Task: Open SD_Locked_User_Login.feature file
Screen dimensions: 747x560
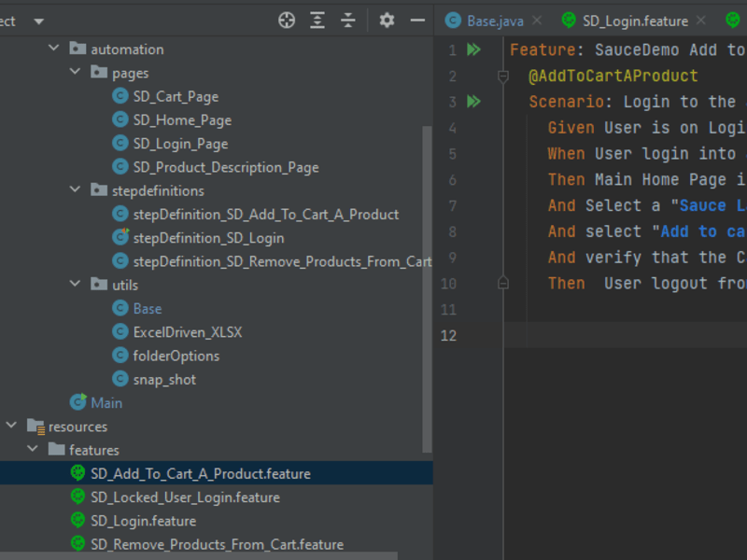Action: (x=185, y=497)
